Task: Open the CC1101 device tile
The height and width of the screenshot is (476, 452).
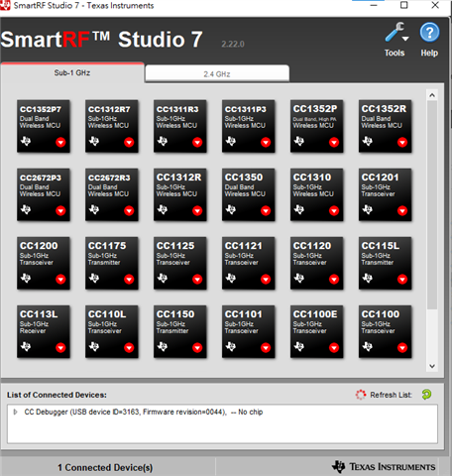Action: coord(249,331)
